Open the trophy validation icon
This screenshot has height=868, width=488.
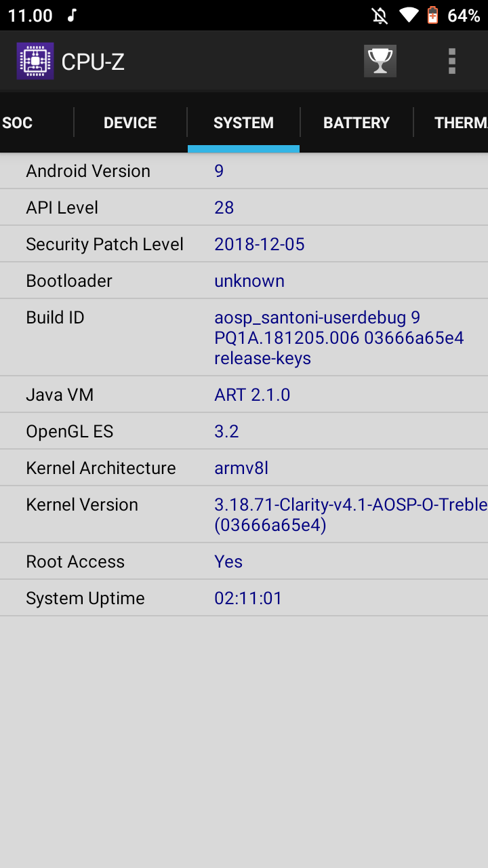(380, 62)
